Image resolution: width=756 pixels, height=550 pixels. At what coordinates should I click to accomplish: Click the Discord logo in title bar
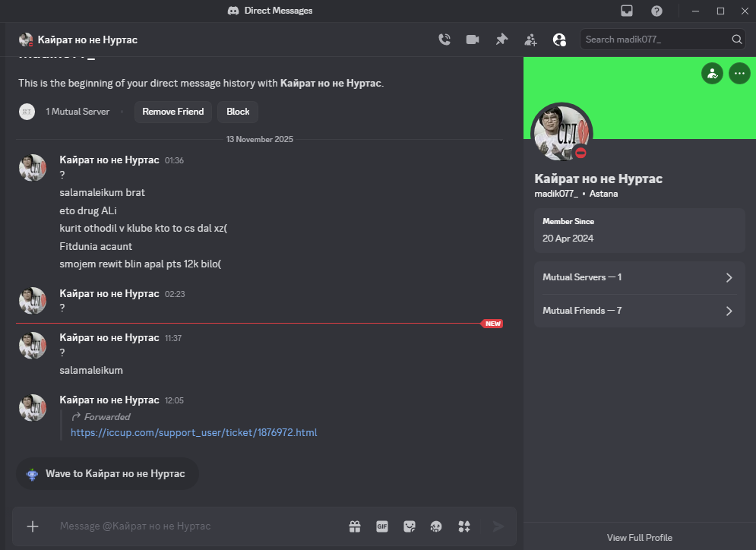233,11
